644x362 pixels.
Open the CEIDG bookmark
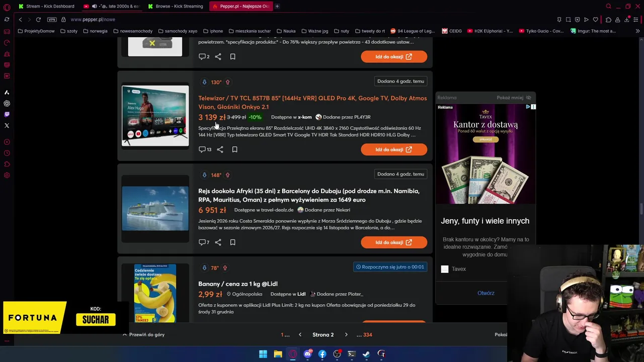452,31
